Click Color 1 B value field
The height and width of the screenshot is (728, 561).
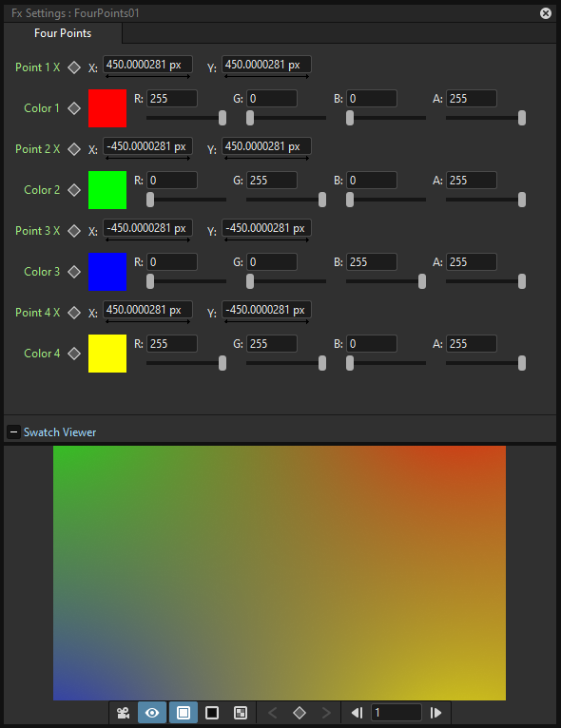[x=372, y=99]
